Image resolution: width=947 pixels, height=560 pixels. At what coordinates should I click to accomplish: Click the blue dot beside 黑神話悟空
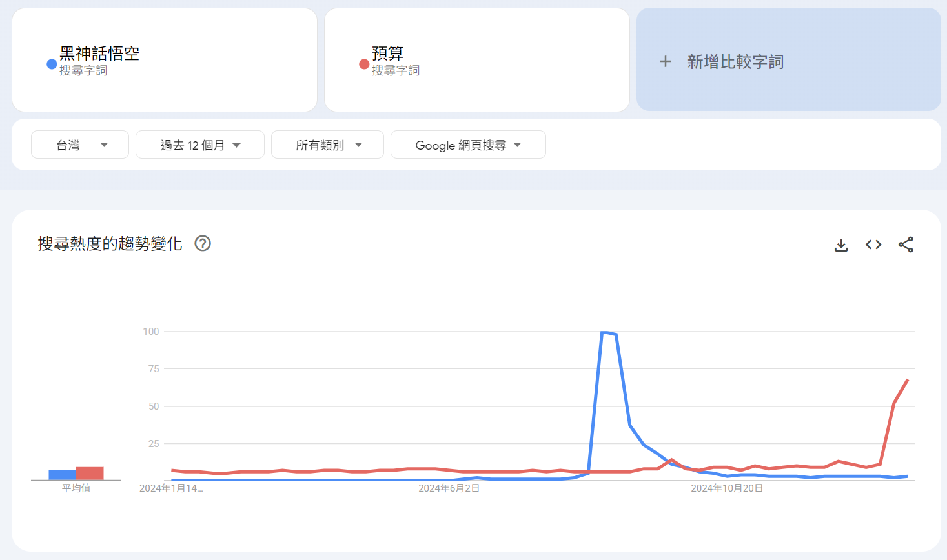[52, 64]
